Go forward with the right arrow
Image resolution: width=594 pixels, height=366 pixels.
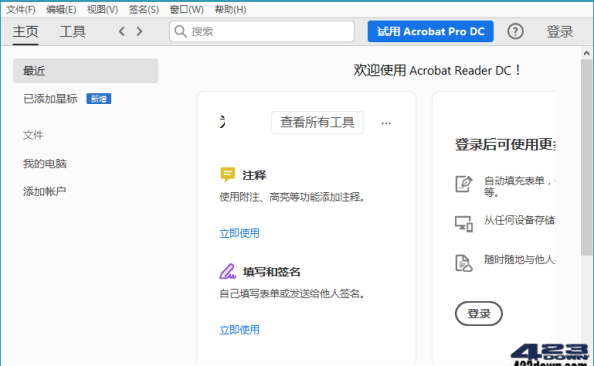[139, 31]
